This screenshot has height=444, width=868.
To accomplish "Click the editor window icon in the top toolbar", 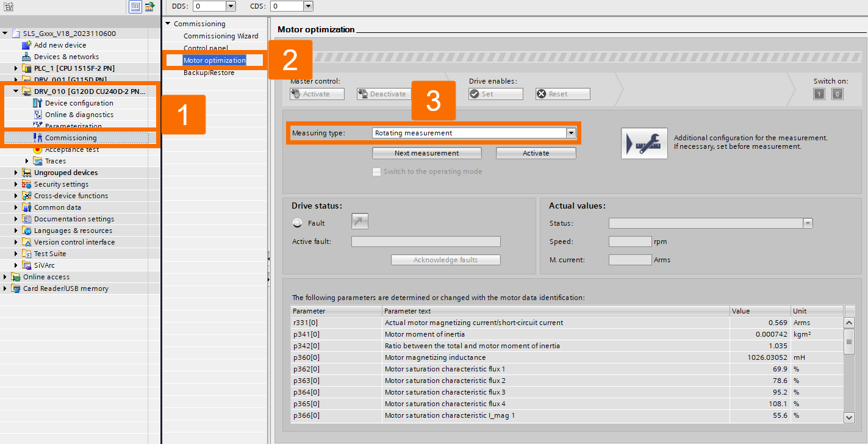I will [135, 6].
